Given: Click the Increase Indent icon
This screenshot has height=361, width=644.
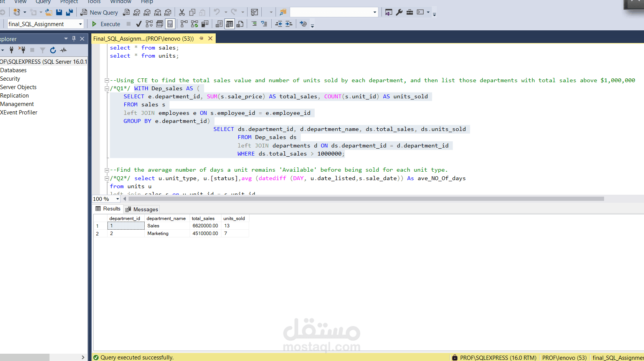Looking at the screenshot, I should [x=289, y=24].
